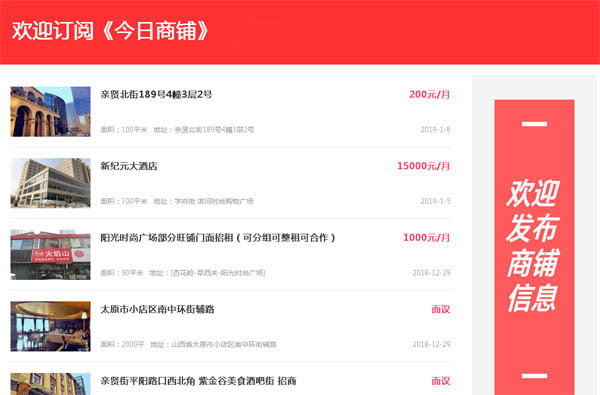
Task: Click the 欢迎订阅《今日商铺》 header title
Action: 110,31
